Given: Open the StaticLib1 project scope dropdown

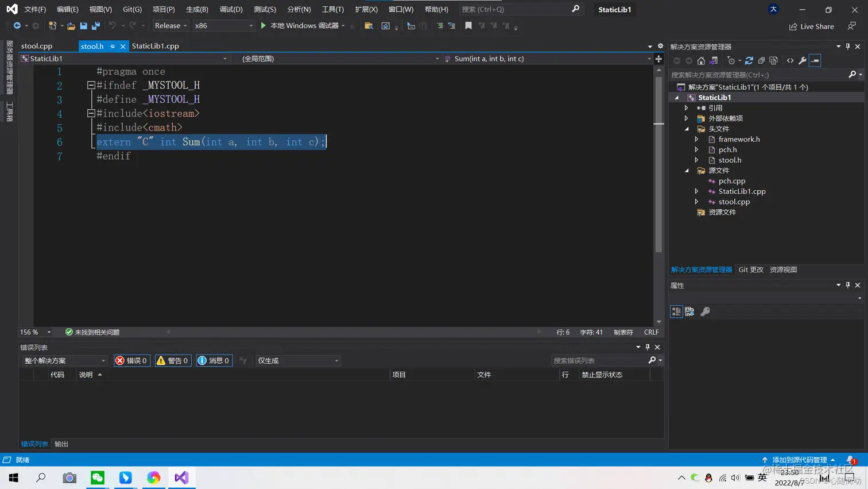Looking at the screenshot, I should click(x=124, y=59).
